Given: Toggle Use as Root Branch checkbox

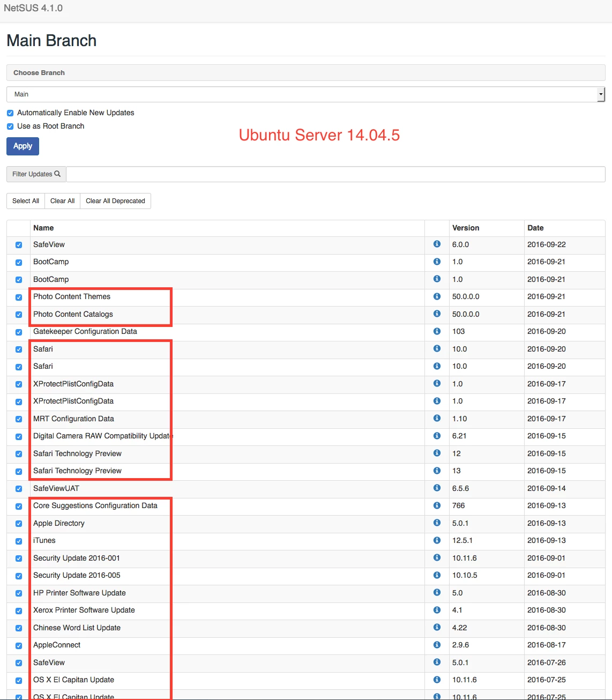Looking at the screenshot, I should point(10,126).
